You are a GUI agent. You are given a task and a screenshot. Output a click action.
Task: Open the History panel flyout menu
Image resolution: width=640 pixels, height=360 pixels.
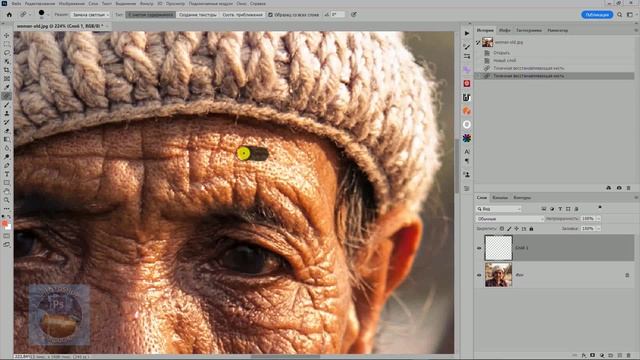[636, 30]
